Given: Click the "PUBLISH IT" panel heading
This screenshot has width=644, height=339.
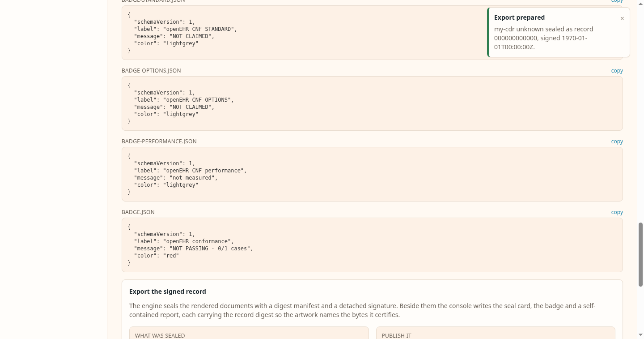Looking at the screenshot, I should pos(397,335).
